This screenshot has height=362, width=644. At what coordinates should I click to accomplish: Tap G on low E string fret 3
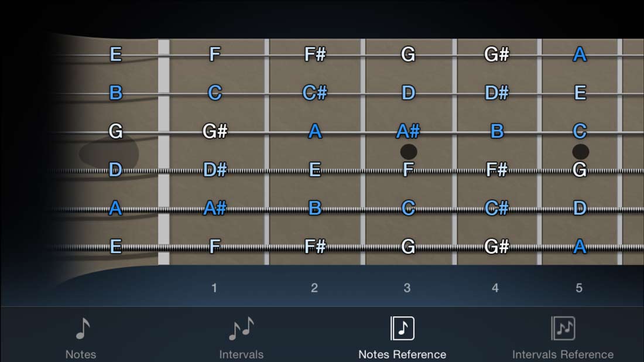point(408,247)
